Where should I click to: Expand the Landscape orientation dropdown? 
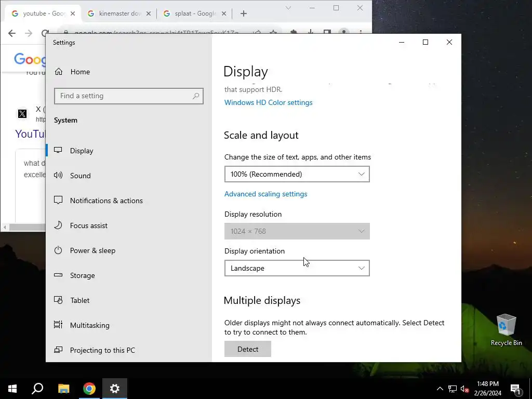[297, 268]
